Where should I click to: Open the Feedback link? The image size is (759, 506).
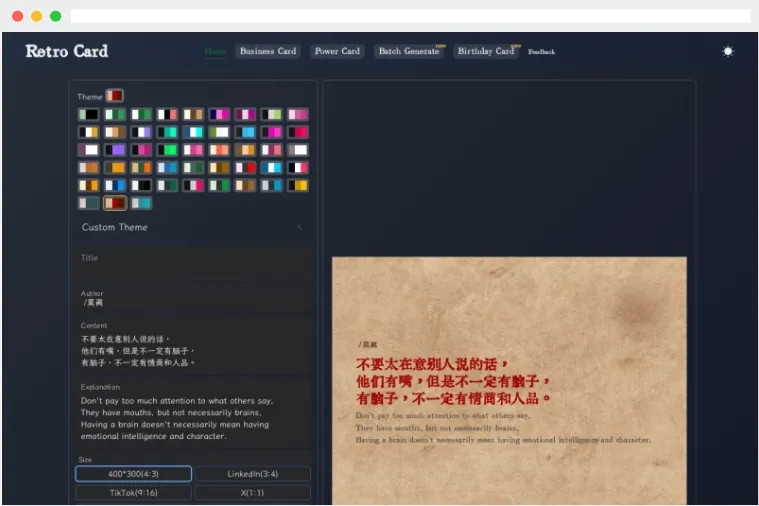(x=541, y=51)
